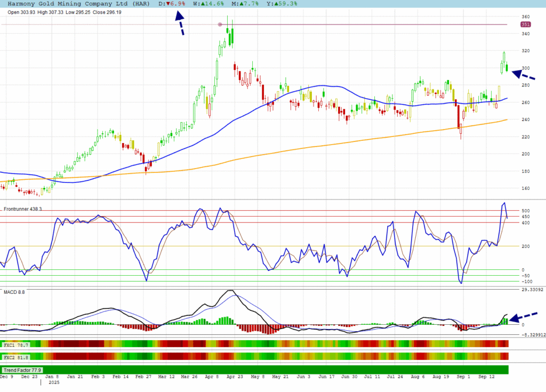Click the Harmony Gold Mining Company title

pyautogui.click(x=76, y=4)
